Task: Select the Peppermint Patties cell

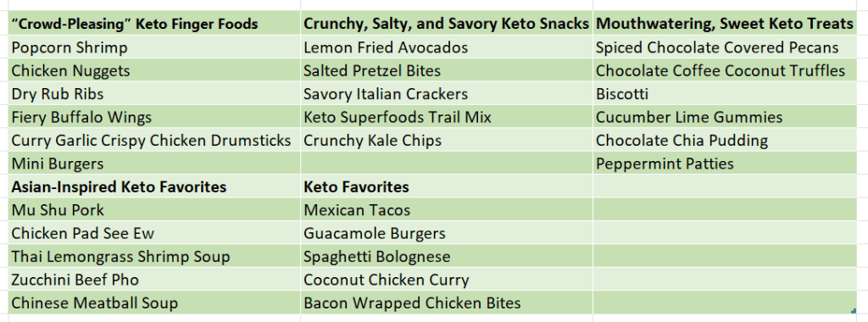Action: click(726, 164)
